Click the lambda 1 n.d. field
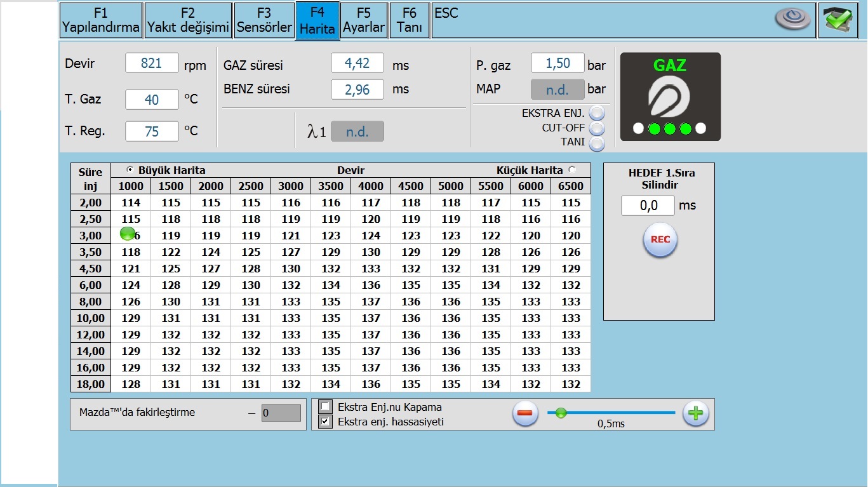The image size is (868, 487). tap(357, 131)
